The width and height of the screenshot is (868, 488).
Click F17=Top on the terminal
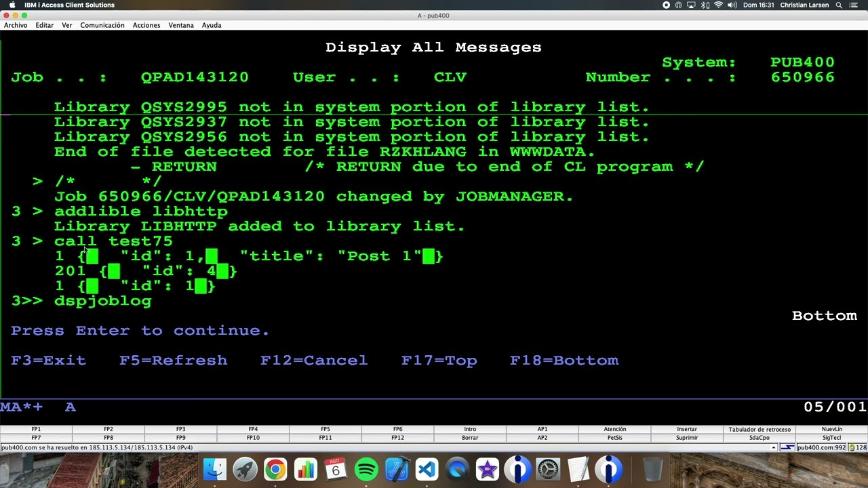(x=439, y=361)
